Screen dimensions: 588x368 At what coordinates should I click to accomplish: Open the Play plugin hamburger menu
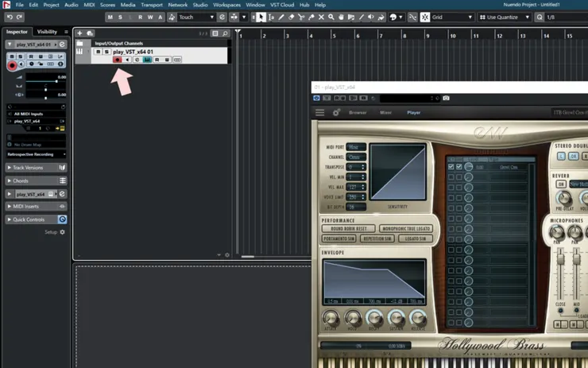point(320,113)
